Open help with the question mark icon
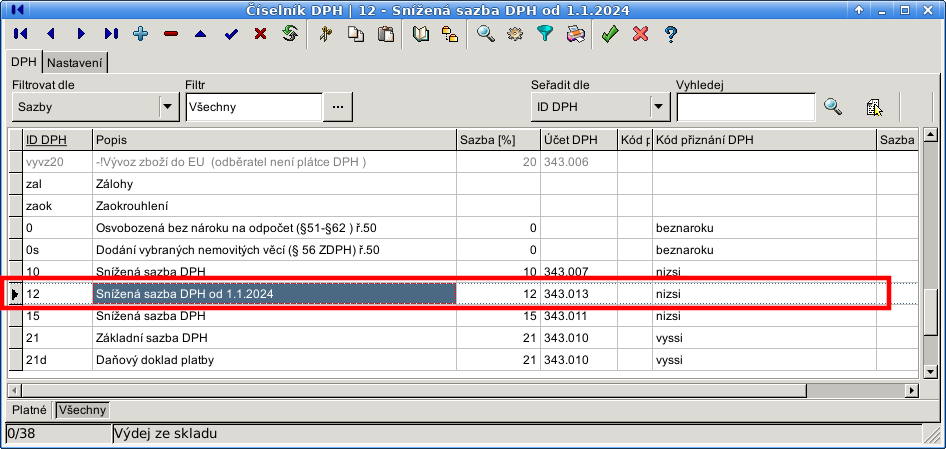Viewport: 946px width, 449px height. pos(671,34)
